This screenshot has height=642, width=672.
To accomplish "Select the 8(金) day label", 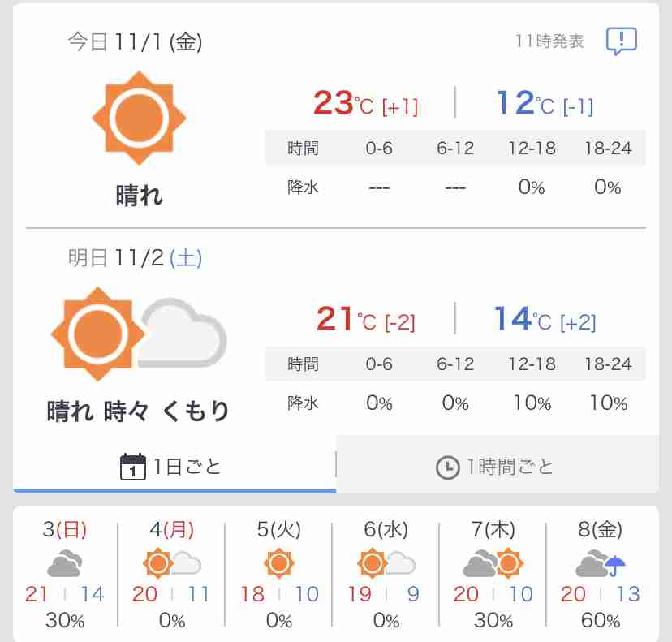I will 601,530.
